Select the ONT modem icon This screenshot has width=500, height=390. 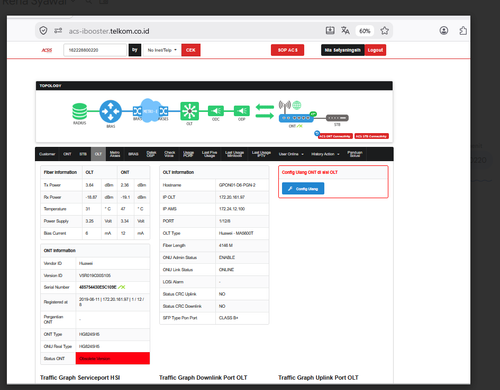click(x=296, y=118)
